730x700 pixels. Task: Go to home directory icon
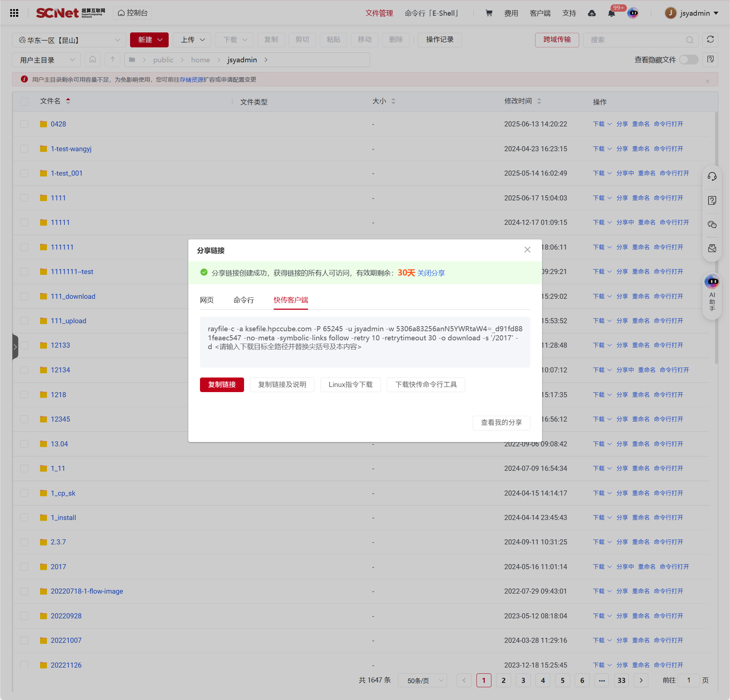tap(93, 60)
